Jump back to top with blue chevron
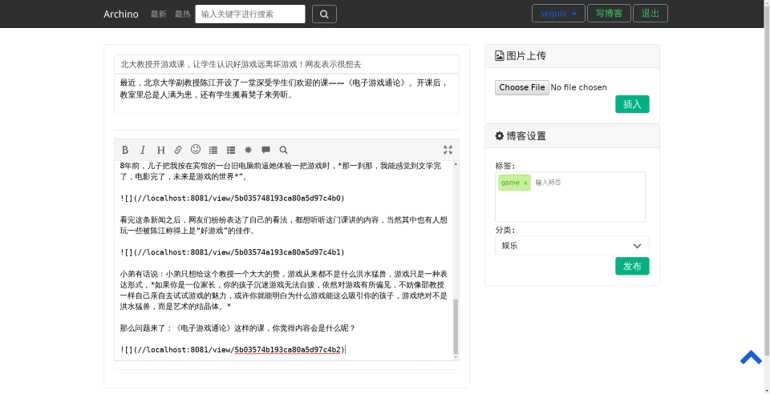 (751, 357)
